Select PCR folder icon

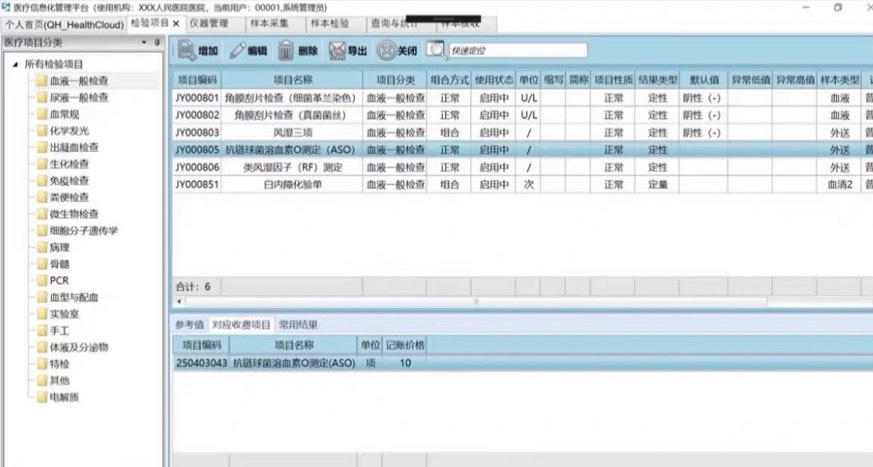point(42,281)
